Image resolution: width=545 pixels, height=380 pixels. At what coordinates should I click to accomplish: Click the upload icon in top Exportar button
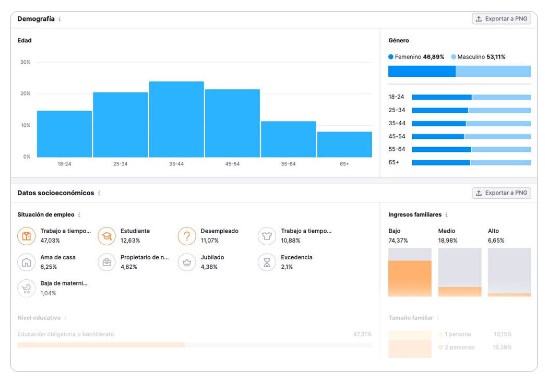pyautogui.click(x=479, y=19)
